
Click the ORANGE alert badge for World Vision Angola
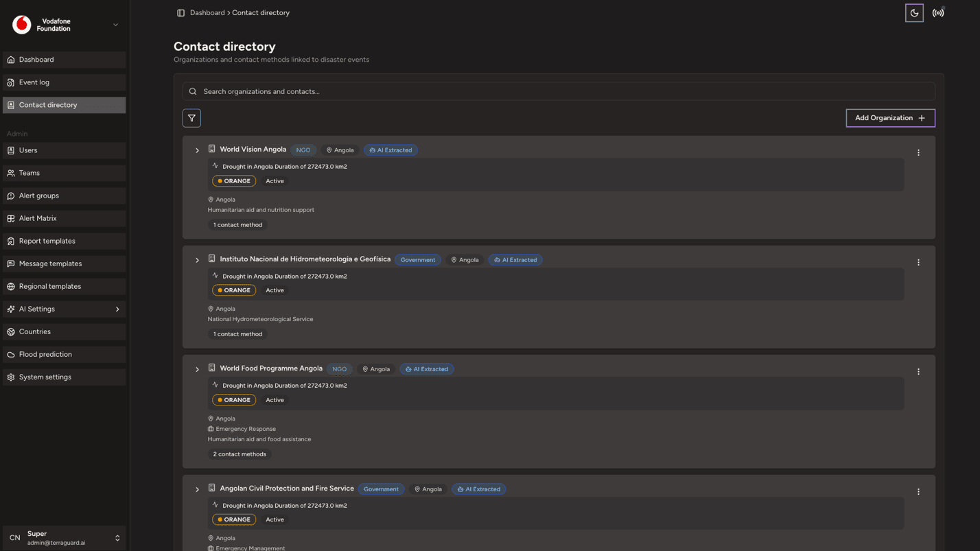click(234, 181)
